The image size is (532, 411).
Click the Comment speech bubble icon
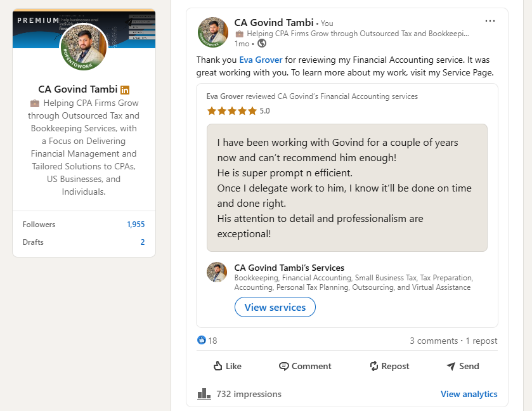(x=283, y=366)
